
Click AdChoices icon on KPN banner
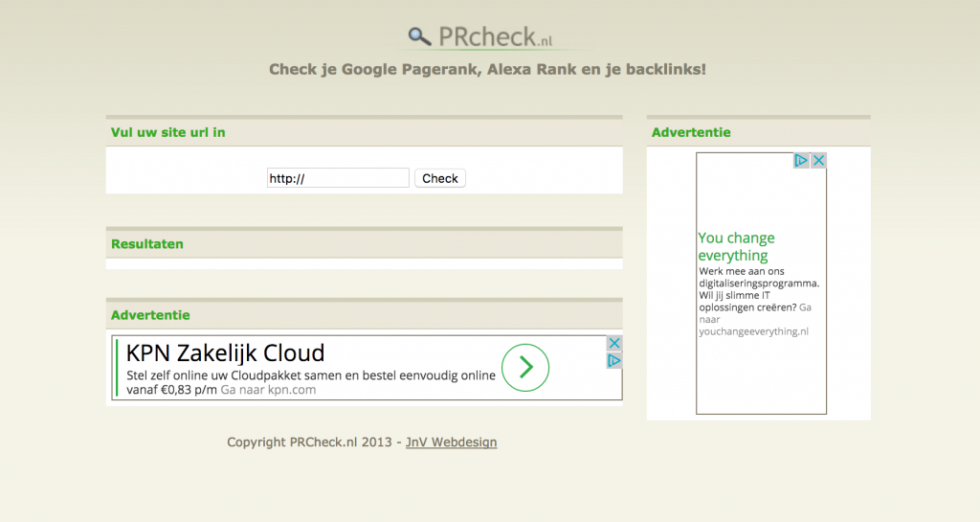pyautogui.click(x=614, y=360)
